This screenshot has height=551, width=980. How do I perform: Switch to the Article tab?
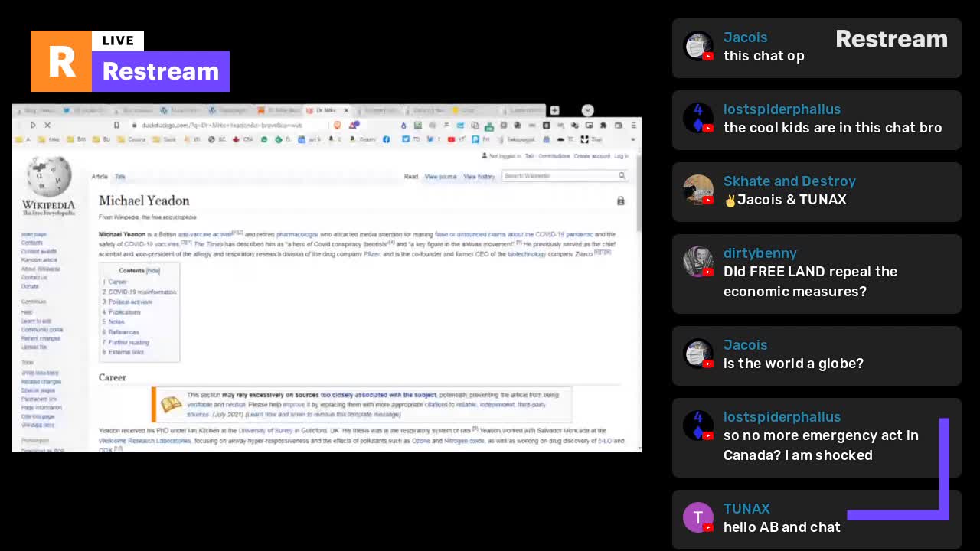point(100,177)
